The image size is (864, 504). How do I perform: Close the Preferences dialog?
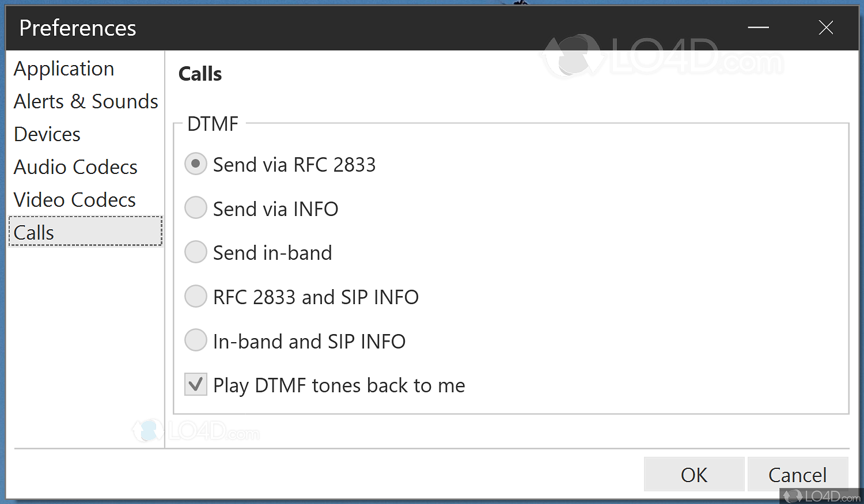pos(825,28)
